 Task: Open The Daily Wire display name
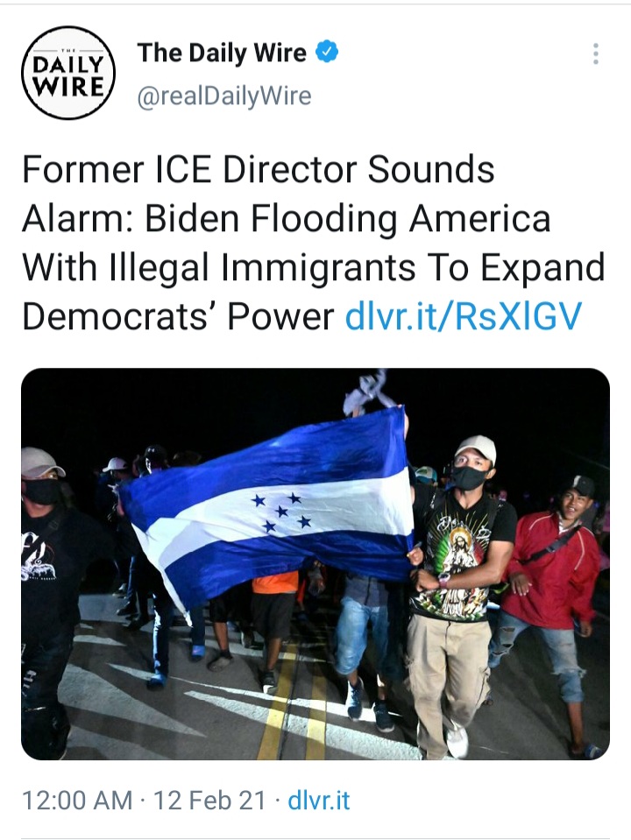coord(222,53)
